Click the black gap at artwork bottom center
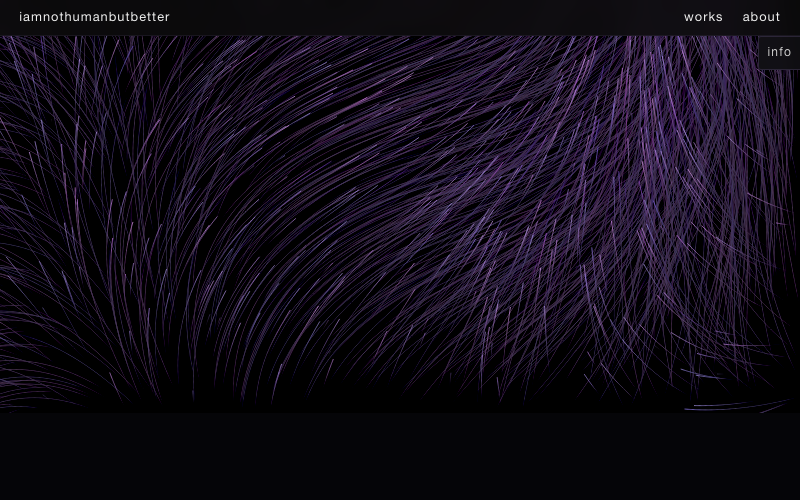Image resolution: width=800 pixels, height=500 pixels. [x=400, y=395]
